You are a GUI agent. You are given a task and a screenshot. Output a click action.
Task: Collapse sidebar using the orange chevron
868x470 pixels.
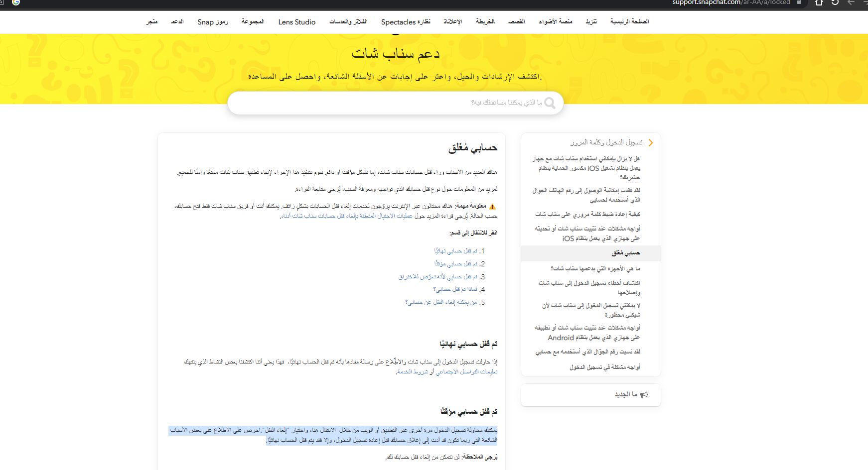click(651, 143)
